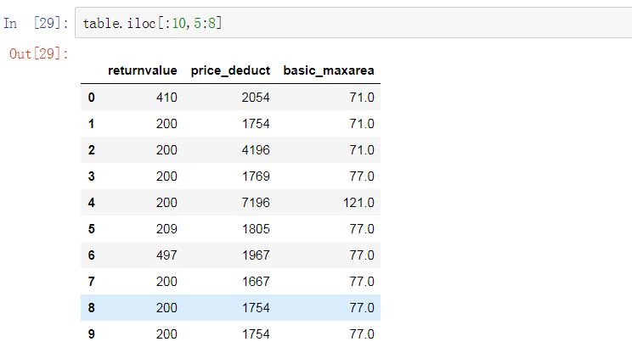Click the price_deduct value 7196
632x364 pixels.
(x=255, y=203)
